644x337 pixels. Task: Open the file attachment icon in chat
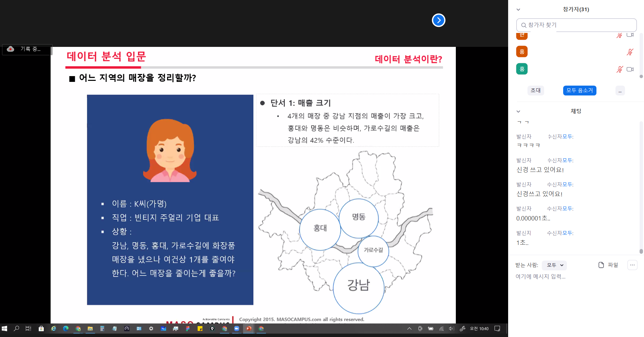tap(601, 265)
